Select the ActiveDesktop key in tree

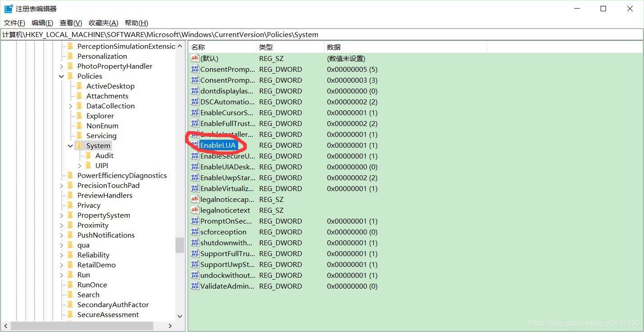point(110,86)
